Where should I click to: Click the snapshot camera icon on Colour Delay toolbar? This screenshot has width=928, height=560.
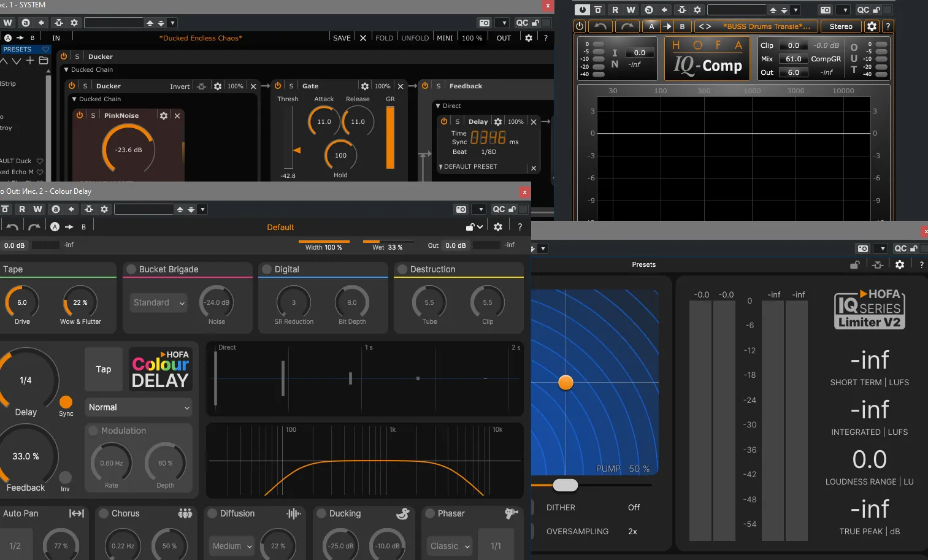click(461, 209)
